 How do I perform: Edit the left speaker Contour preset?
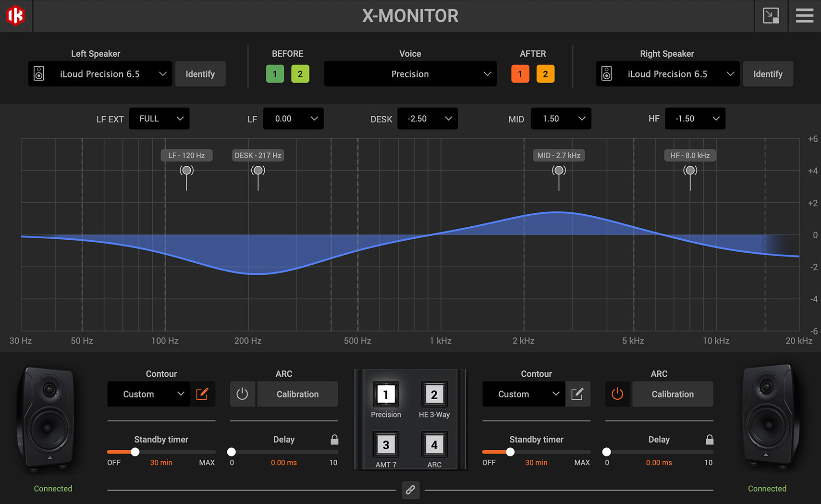202,394
